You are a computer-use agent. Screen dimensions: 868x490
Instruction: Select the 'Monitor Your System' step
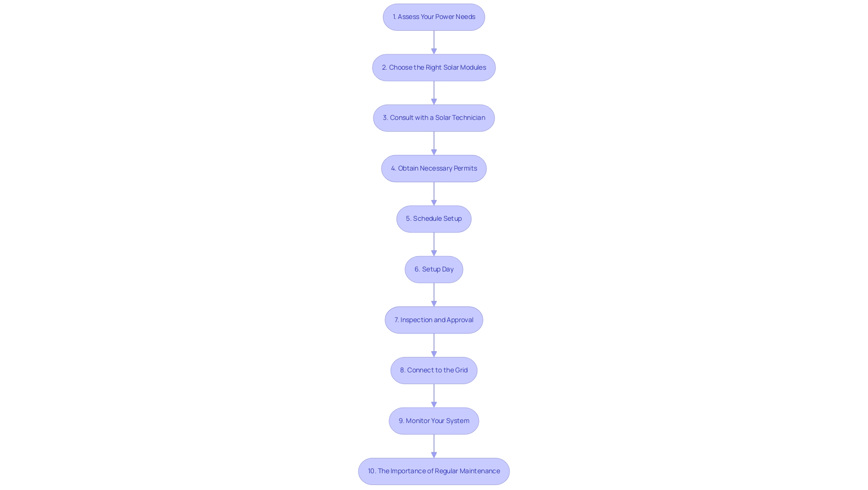434,420
